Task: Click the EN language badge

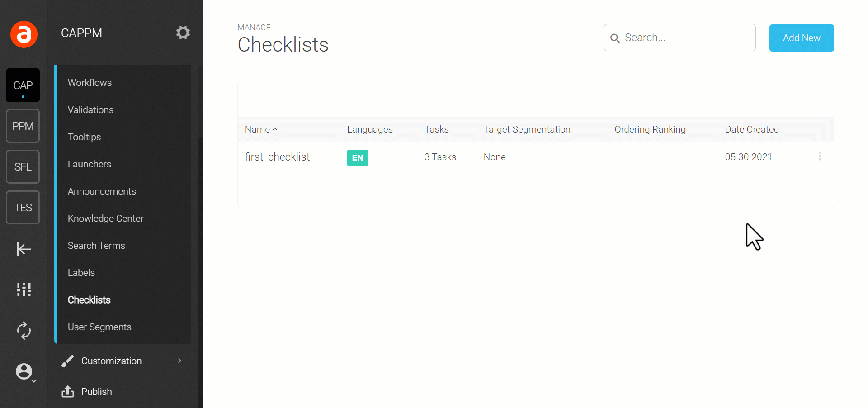Action: click(358, 158)
